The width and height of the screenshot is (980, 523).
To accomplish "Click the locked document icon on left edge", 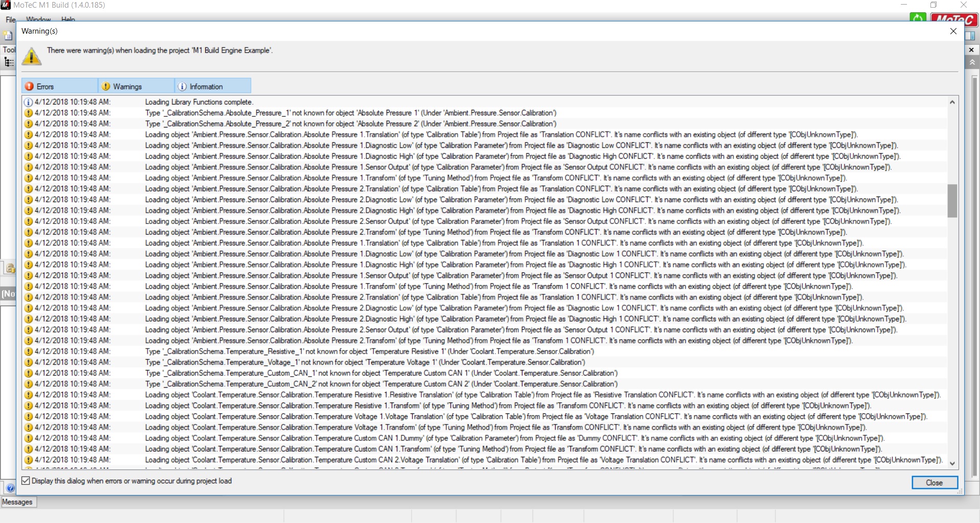I will point(10,268).
